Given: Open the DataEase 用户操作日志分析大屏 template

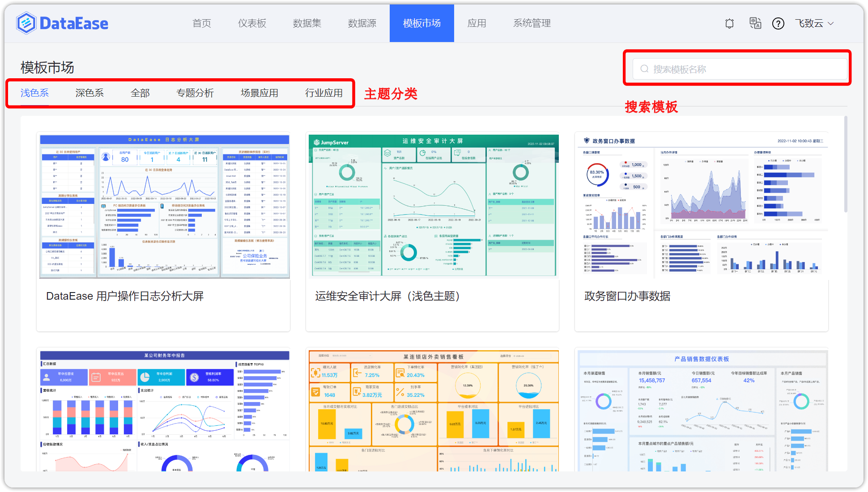Looking at the screenshot, I should click(126, 296).
